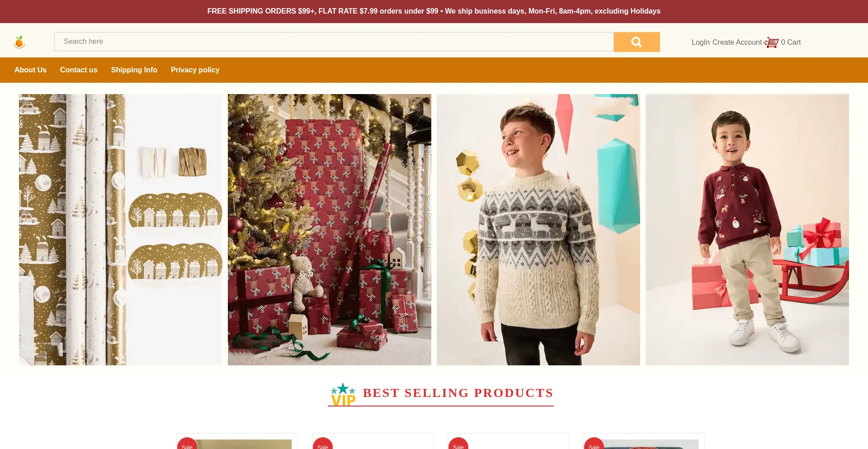This screenshot has height=449, width=868.
Task: Open the About Us menu item
Action: [x=30, y=70]
